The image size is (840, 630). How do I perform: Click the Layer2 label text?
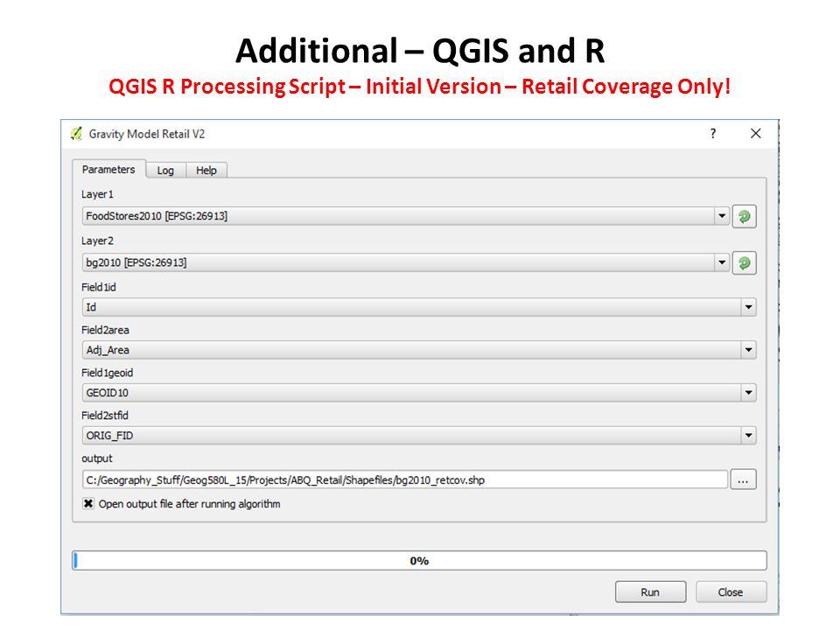point(97,241)
